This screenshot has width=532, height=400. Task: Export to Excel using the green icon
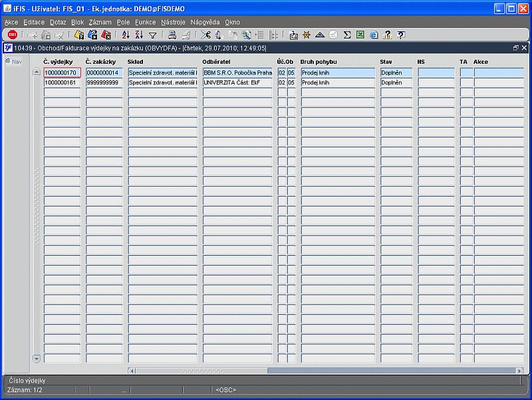pos(360,35)
